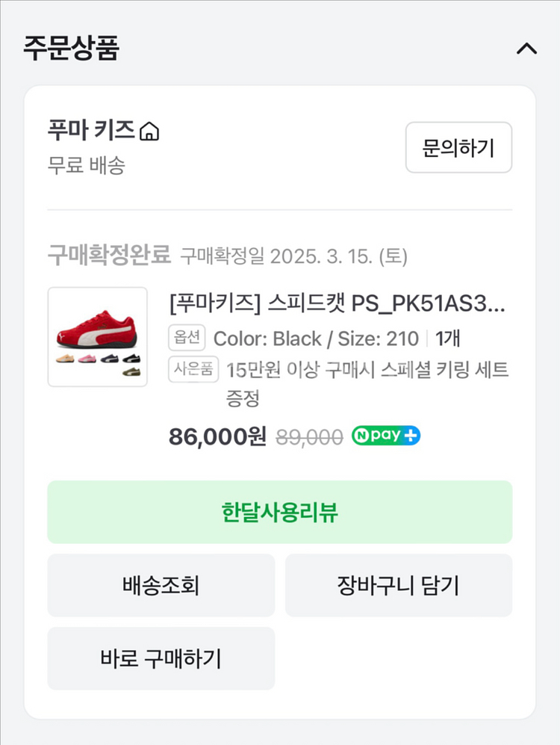
Task: Click the 사은품 badge
Action: tap(193, 369)
